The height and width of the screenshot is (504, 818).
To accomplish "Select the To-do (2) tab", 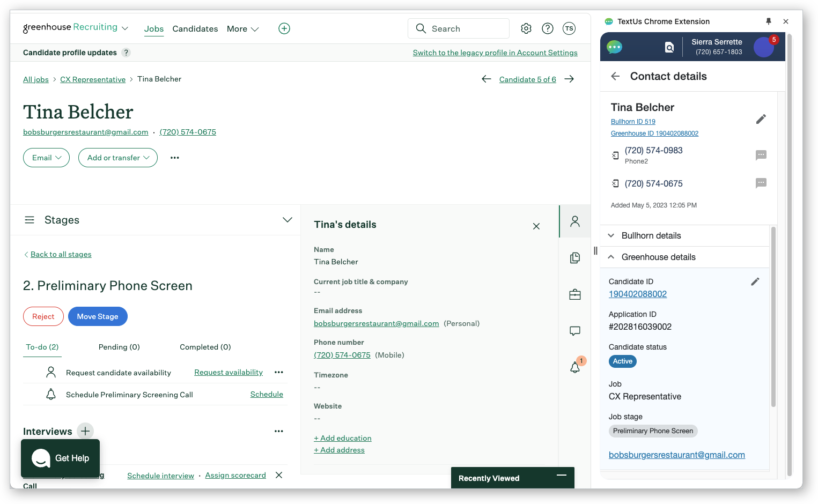I will (x=42, y=347).
